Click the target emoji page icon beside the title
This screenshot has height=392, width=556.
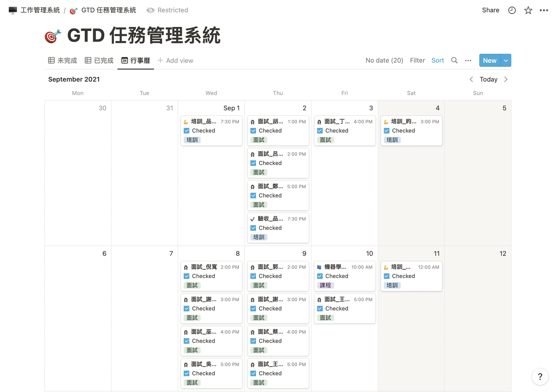pos(53,36)
